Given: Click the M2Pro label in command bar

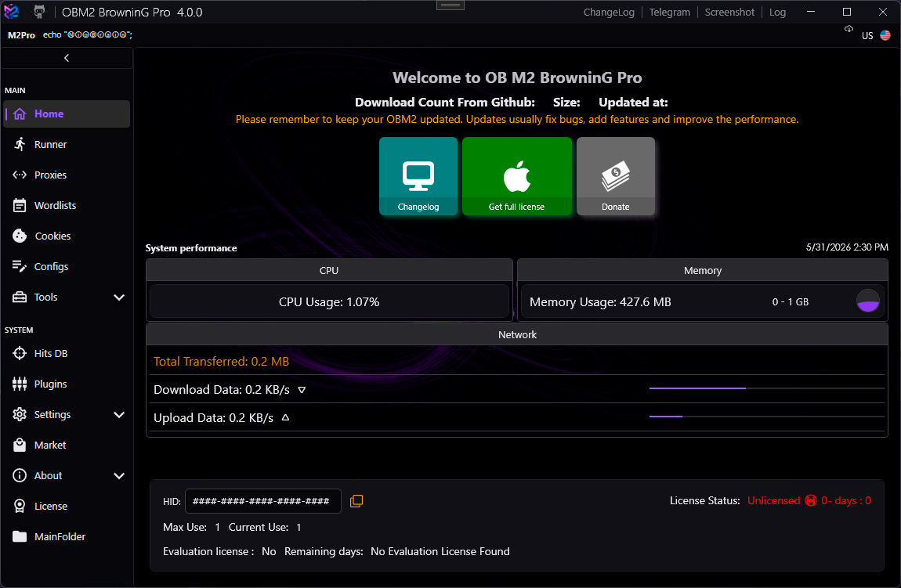Looking at the screenshot, I should [21, 35].
